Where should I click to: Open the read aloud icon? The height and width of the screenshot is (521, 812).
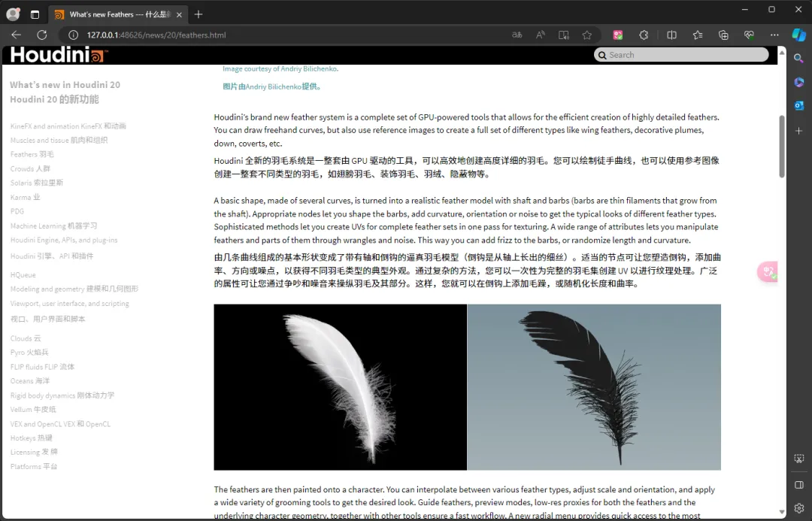540,35
